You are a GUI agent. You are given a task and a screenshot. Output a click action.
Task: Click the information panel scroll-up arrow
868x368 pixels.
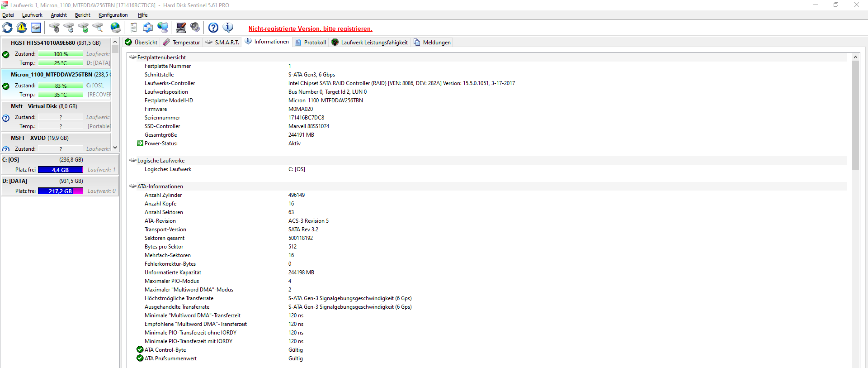tap(855, 57)
